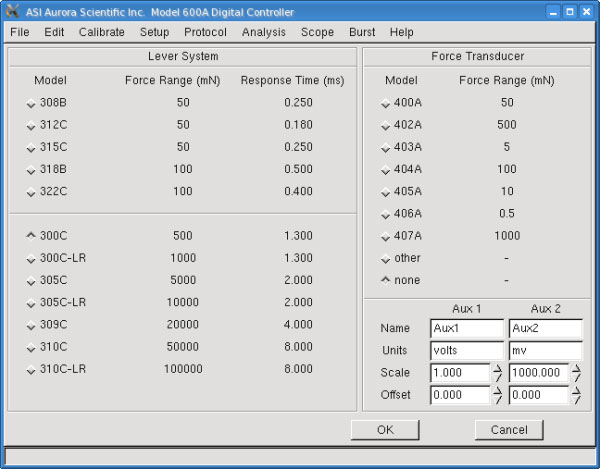Select the 'other' force transducer option

pyautogui.click(x=385, y=259)
